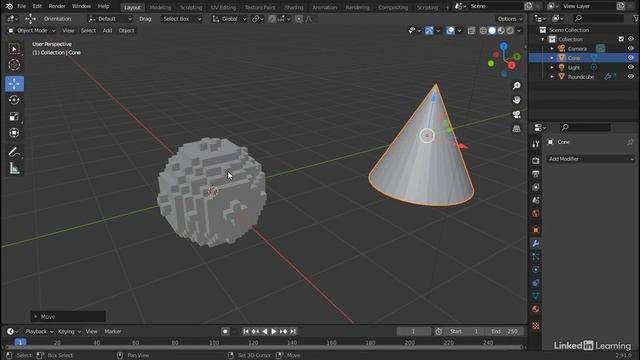This screenshot has width=640, height=360.
Task: Hide the Cone in outliner
Action: pos(631,58)
